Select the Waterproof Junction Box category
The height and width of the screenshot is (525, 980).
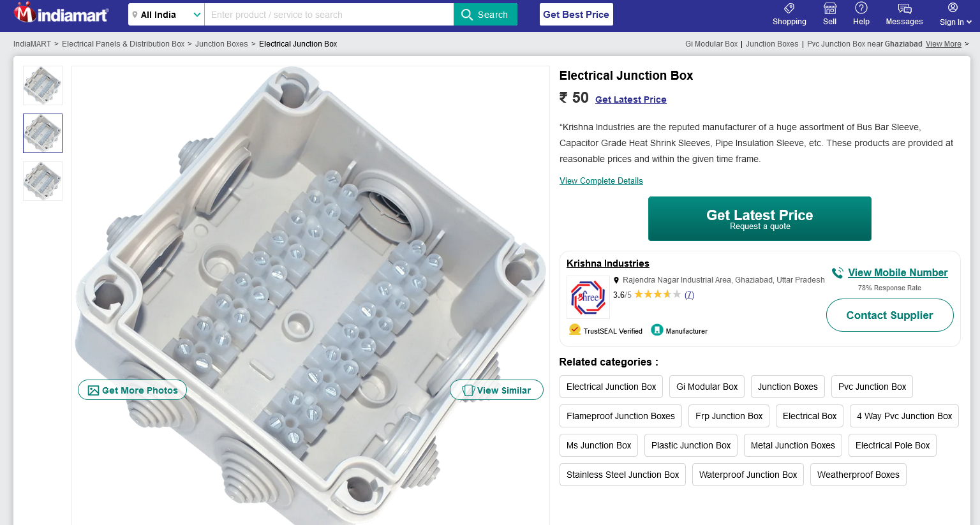[x=748, y=475]
